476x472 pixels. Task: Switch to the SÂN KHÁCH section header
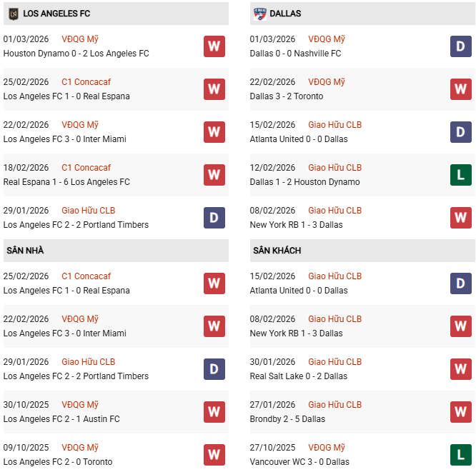[x=277, y=251]
